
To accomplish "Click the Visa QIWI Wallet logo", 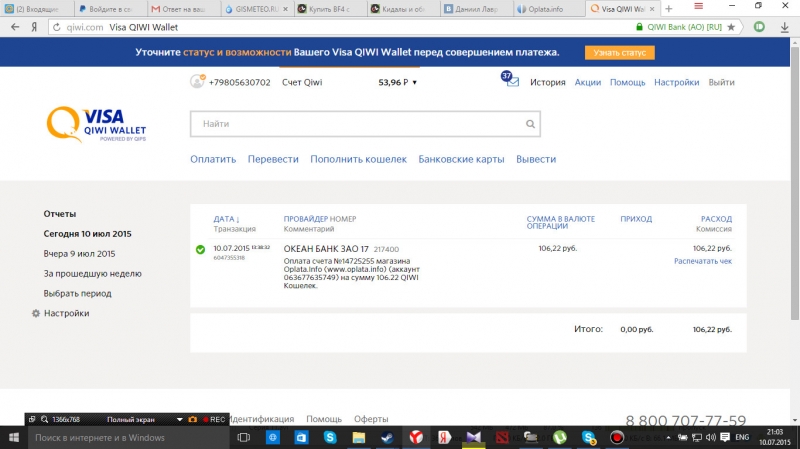I will pos(96,124).
